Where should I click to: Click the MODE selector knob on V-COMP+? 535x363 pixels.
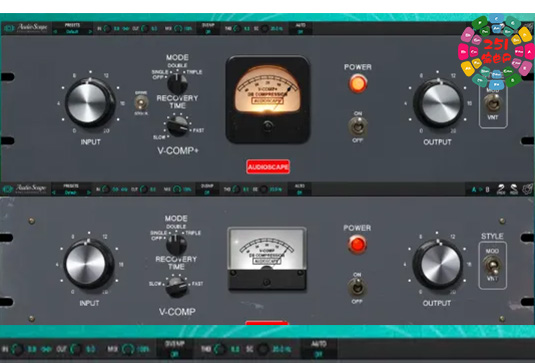tap(177, 84)
